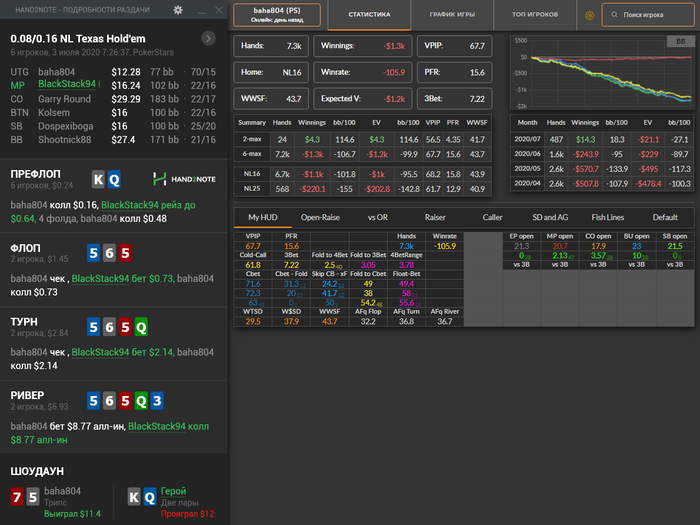The height and width of the screenshot is (525, 700).
Task: Select the Open-Raise HUD tab
Action: 318,217
